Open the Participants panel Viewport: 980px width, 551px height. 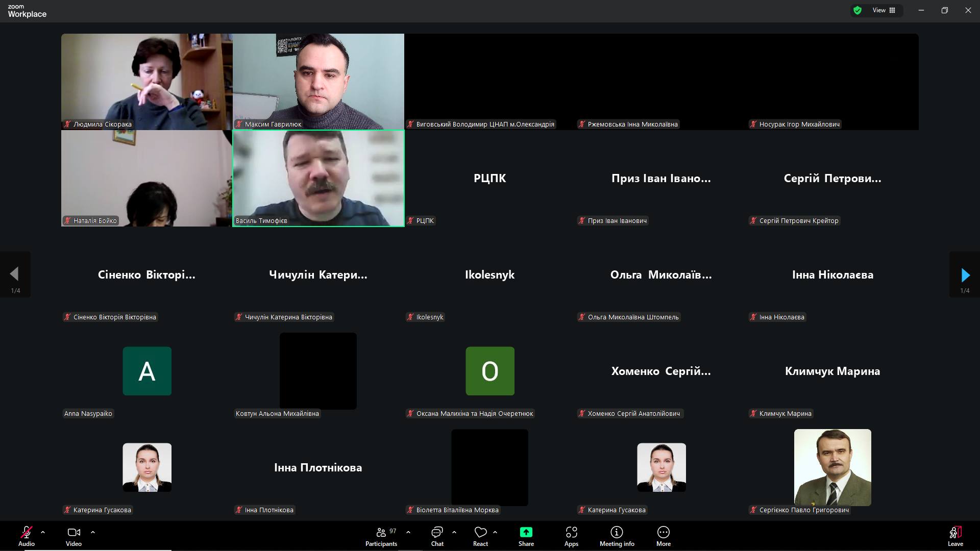point(381,536)
